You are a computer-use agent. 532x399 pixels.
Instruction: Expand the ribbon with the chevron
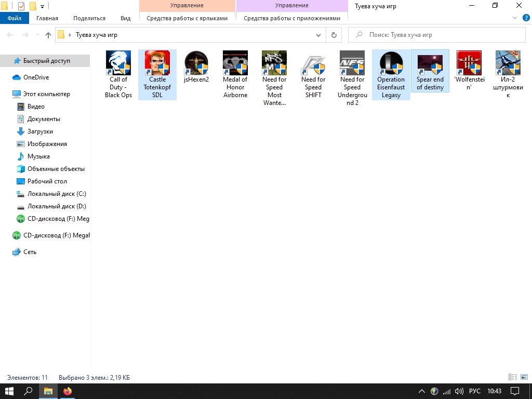click(515, 18)
